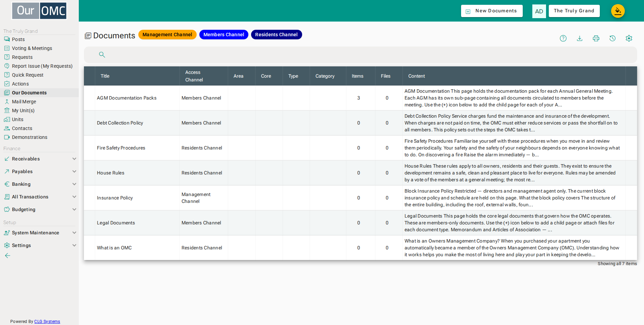Click the Budgeting piggy bank icon

click(x=7, y=209)
